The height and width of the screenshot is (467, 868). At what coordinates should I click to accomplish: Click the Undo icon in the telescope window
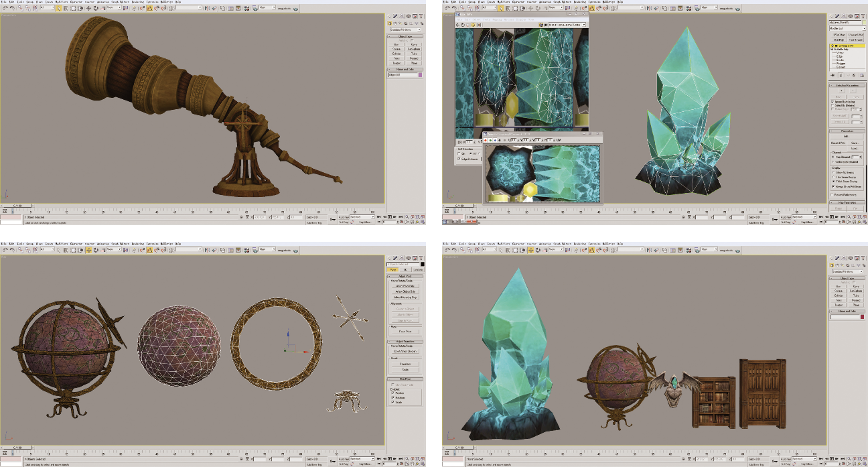click(4, 8)
